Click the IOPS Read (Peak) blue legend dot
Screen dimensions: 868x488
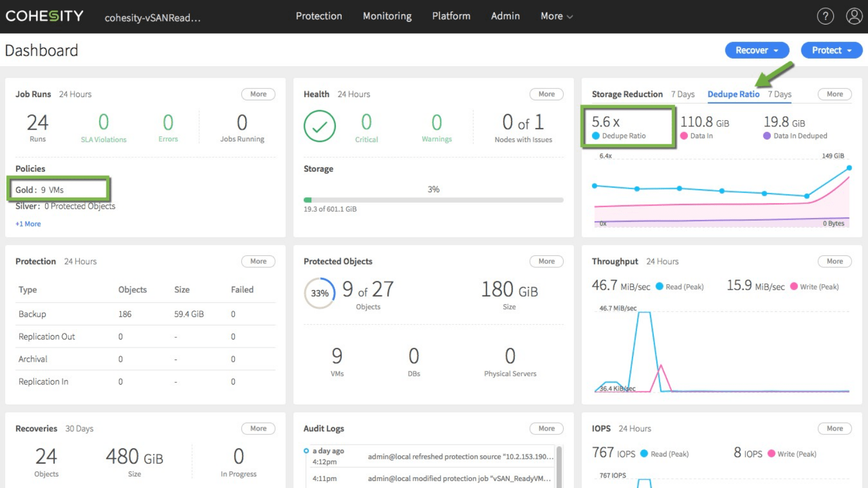[644, 453]
